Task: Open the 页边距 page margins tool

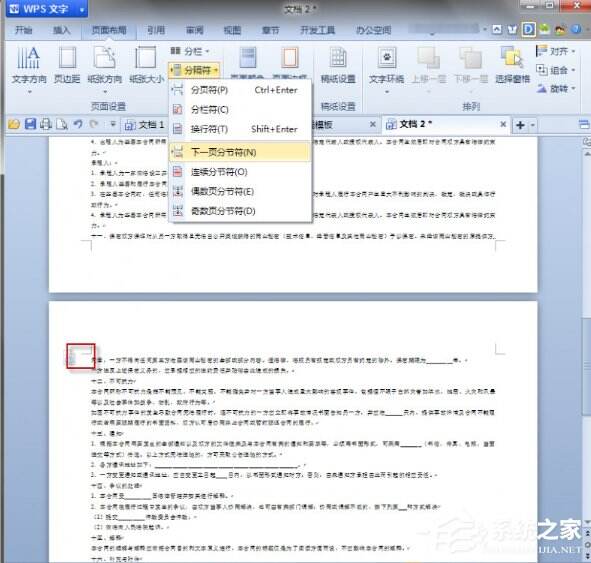Action: [x=67, y=65]
